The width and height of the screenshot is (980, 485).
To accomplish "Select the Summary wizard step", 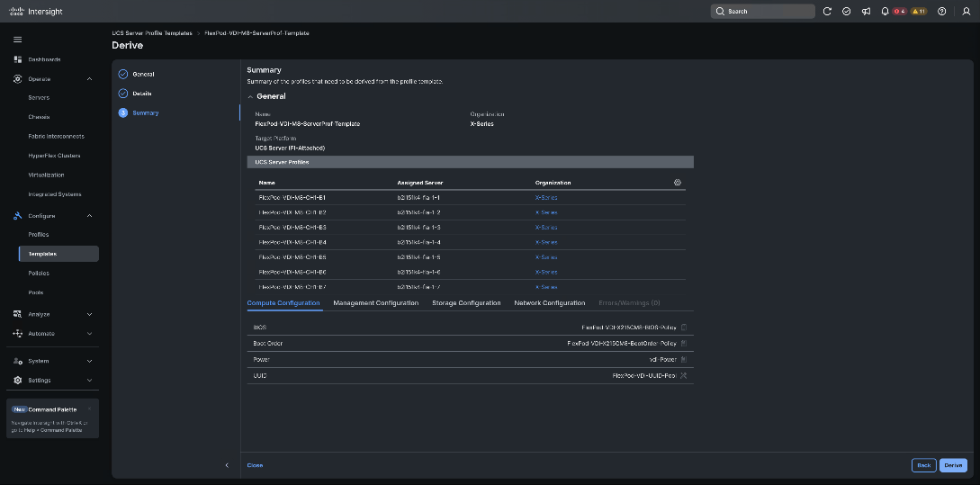I will [x=146, y=113].
